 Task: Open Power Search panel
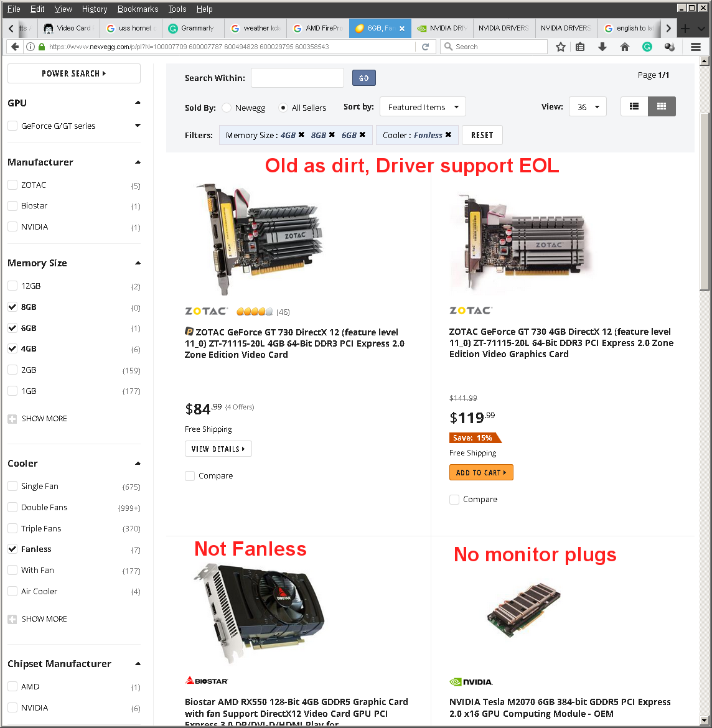(74, 73)
